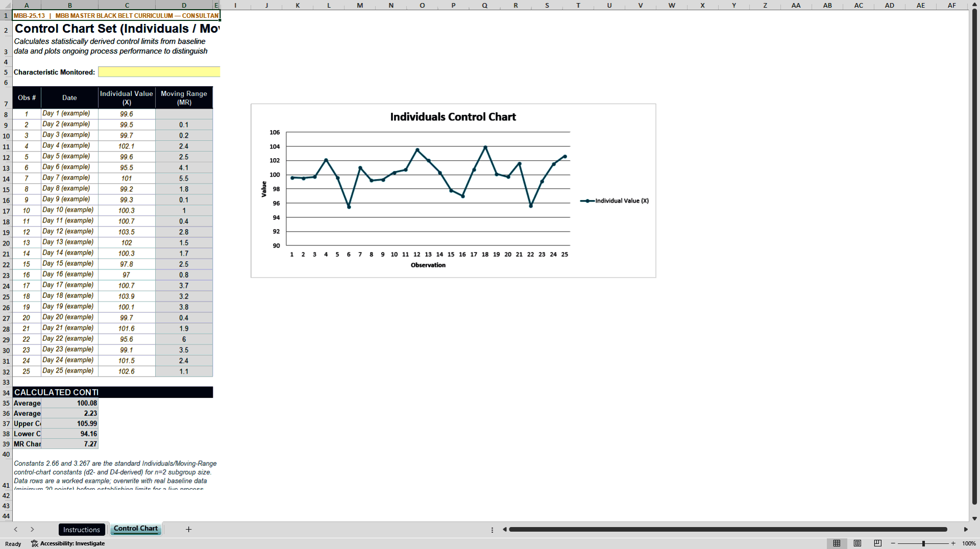This screenshot has height=549, width=980.
Task: Select column AF header
Action: (x=952, y=5)
